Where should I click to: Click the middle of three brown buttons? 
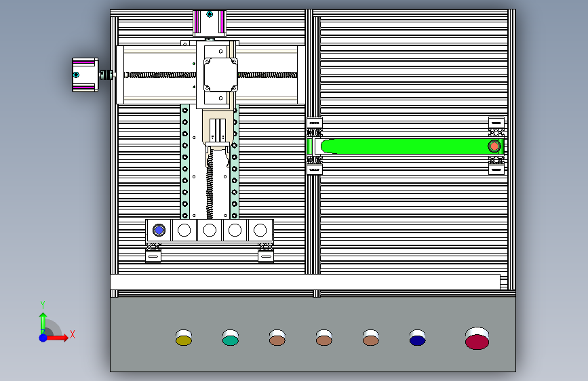pos(324,338)
